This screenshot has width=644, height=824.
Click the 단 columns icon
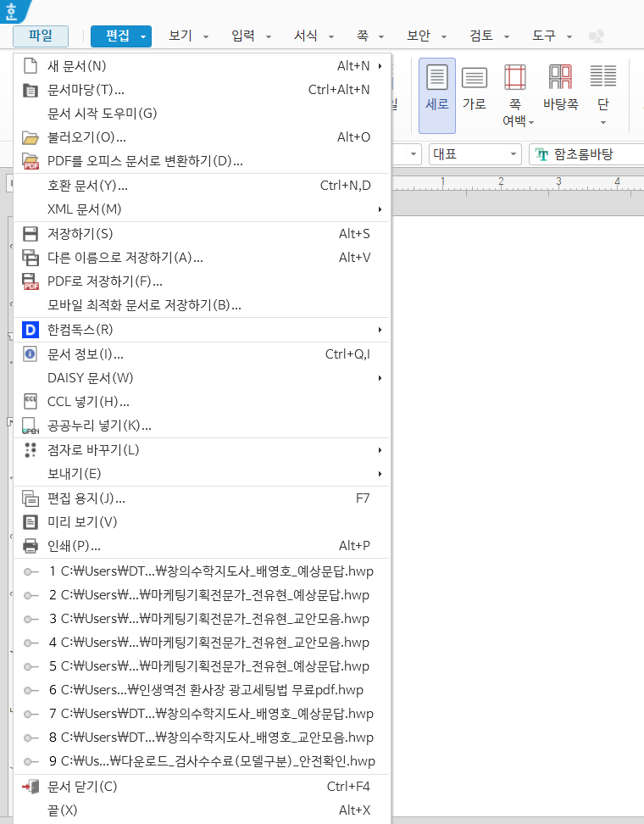603,76
